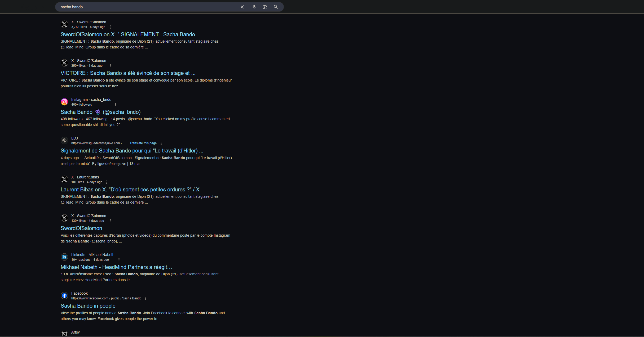The image size is (644, 337).
Task: Open the plain 'SwordOfSalomon' titled result
Action: (x=81, y=228)
